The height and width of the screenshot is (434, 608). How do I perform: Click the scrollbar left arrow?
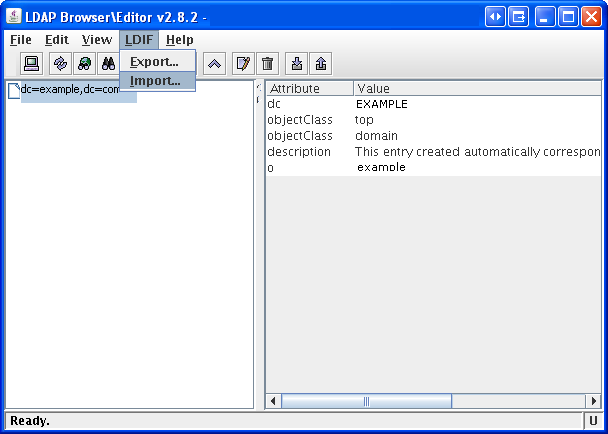tap(273, 401)
